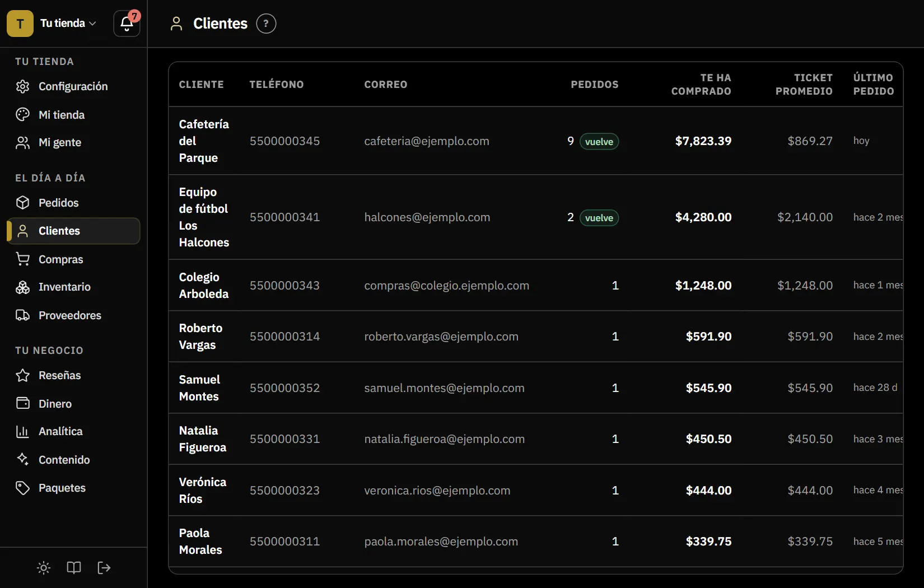Click the vuelve badge for Cafetería del Parque

(x=599, y=142)
